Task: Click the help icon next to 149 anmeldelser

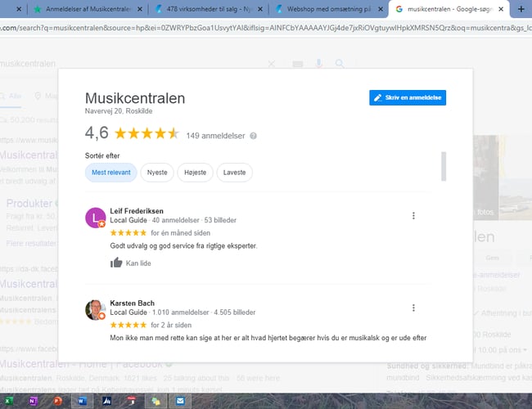Action: pyautogui.click(x=253, y=136)
